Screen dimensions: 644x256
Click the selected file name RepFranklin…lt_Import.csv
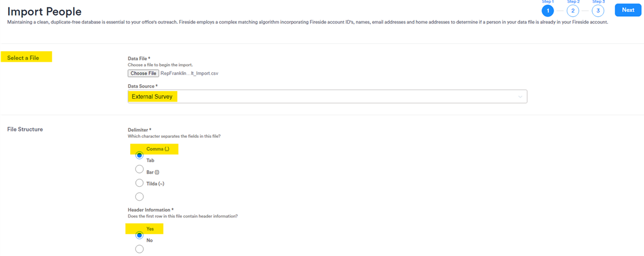click(x=190, y=74)
